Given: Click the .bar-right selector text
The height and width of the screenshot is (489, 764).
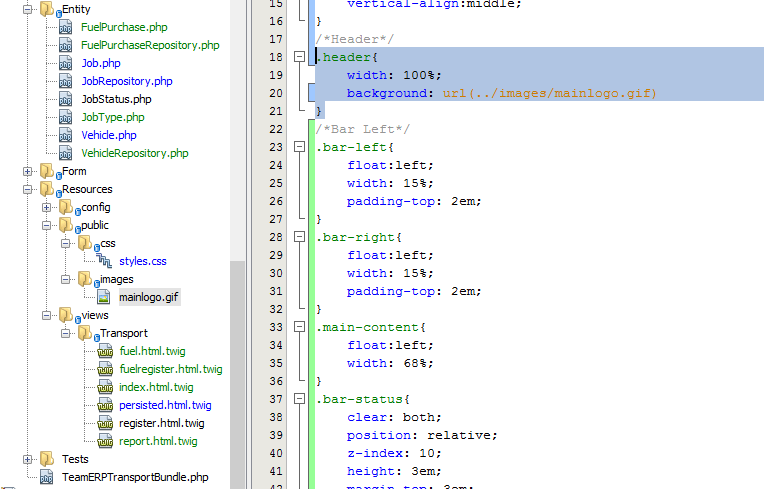Looking at the screenshot, I should (x=355, y=237).
